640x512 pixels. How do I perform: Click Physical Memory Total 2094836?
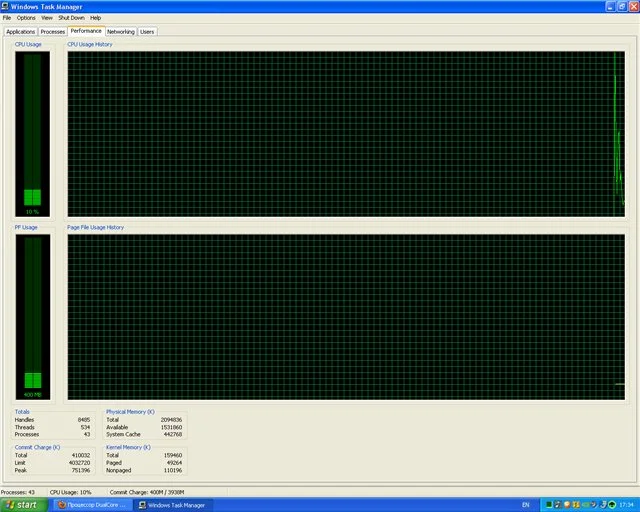pyautogui.click(x=171, y=420)
